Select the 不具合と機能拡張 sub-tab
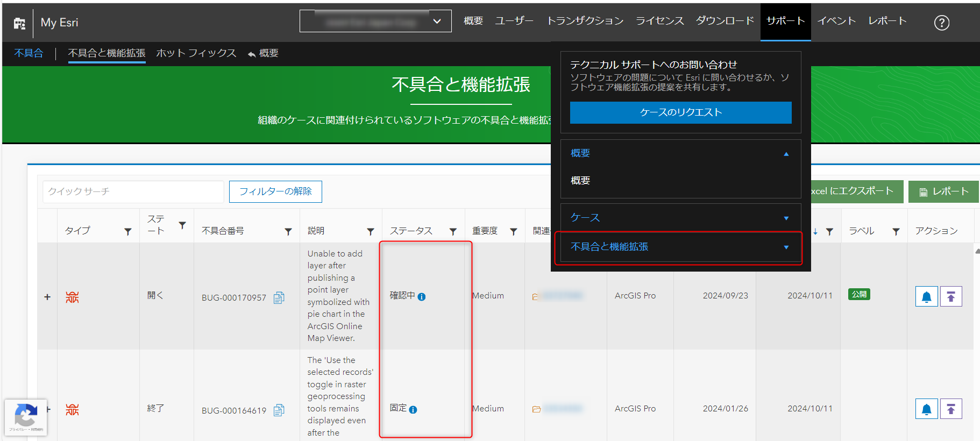This screenshot has width=980, height=441. [106, 53]
